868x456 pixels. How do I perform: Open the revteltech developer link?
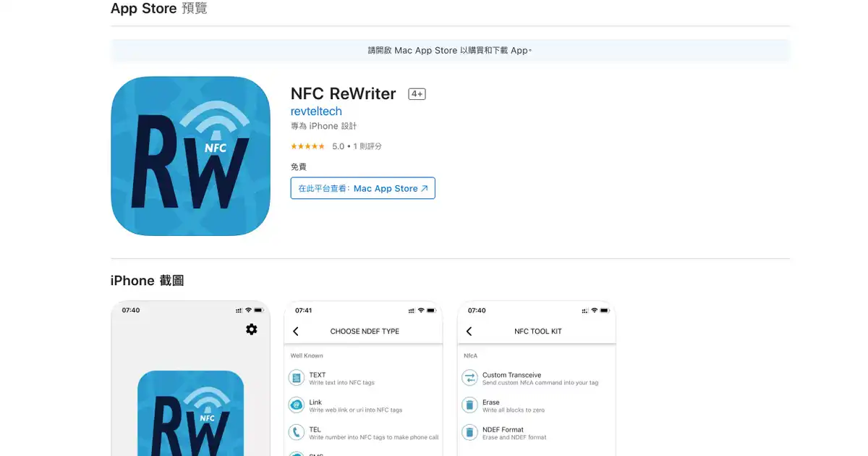click(x=316, y=111)
